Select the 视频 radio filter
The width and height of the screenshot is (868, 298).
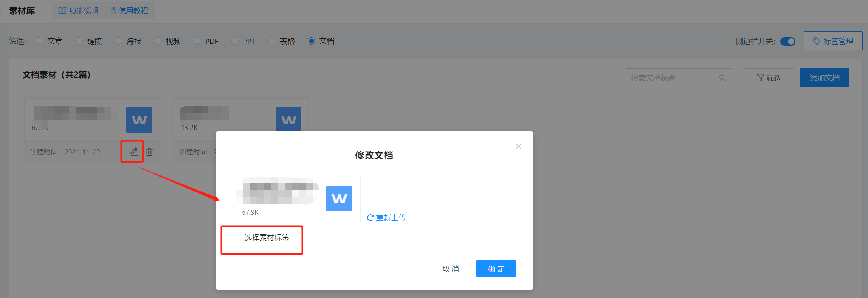(158, 41)
